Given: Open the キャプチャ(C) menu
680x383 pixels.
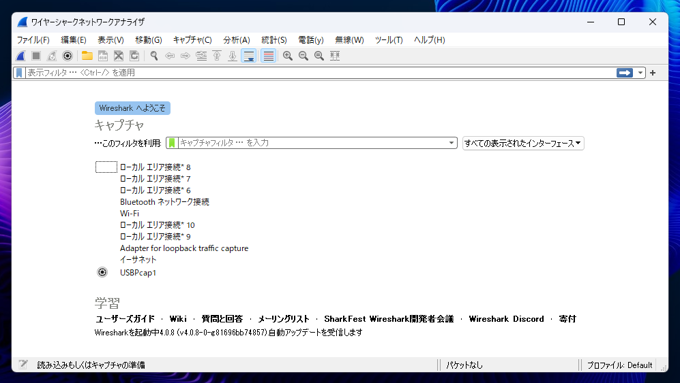Looking at the screenshot, I should click(x=192, y=40).
